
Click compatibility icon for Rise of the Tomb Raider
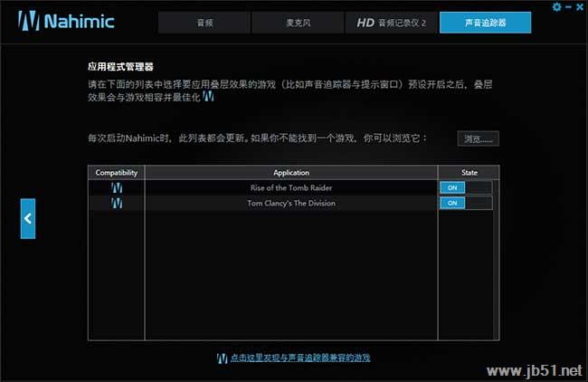coord(117,187)
